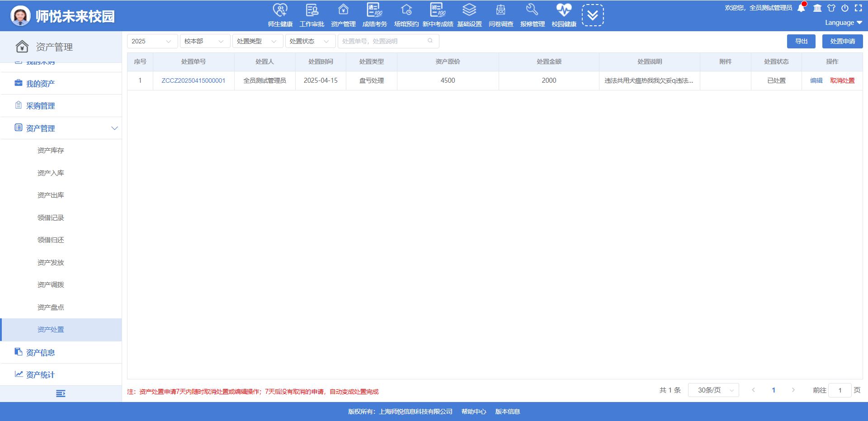
Task: Click the 帮助中心 footer link
Action: coord(474,412)
